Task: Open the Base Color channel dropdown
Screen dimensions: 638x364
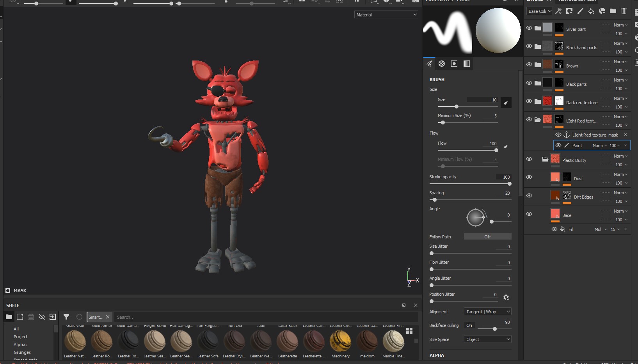Action: [540, 11]
